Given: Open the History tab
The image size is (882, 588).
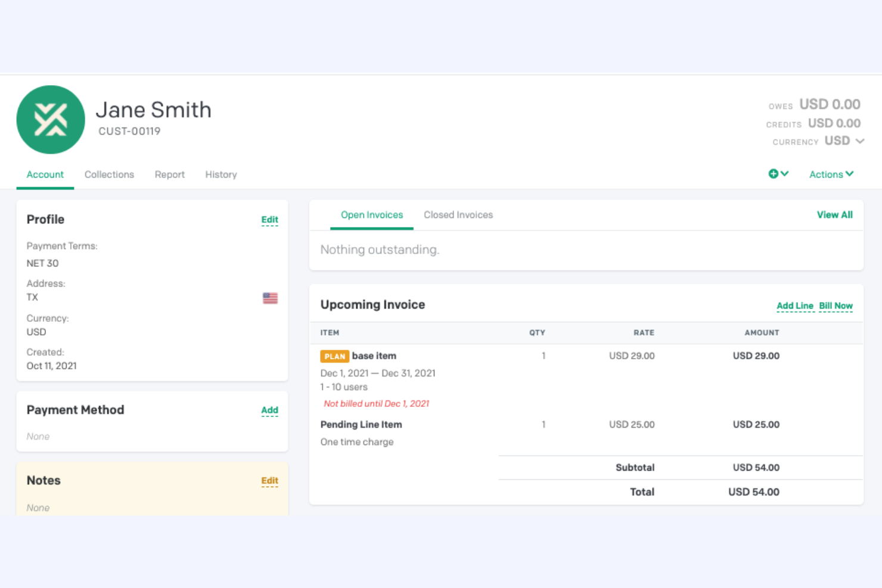Looking at the screenshot, I should pyautogui.click(x=220, y=174).
